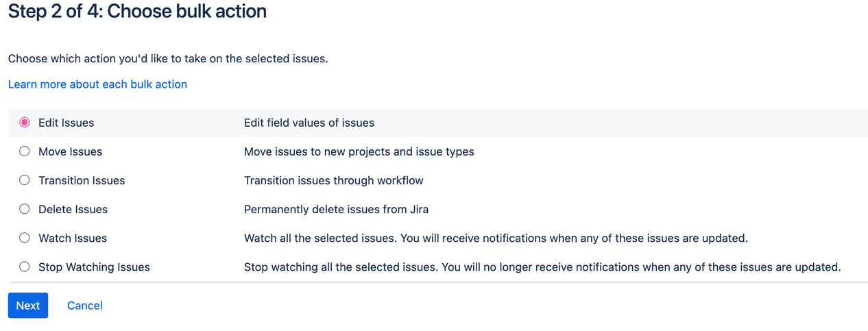Click the Next button
This screenshot has width=868, height=331.
click(28, 306)
